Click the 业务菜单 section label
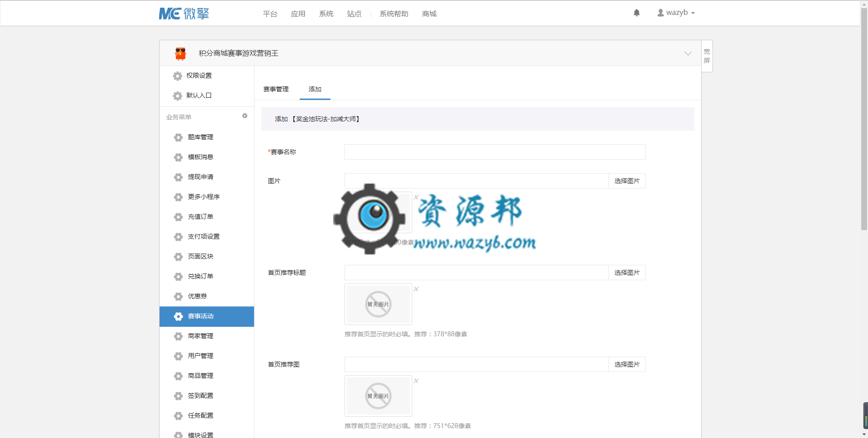Image resolution: width=868 pixels, height=438 pixels. (x=179, y=117)
